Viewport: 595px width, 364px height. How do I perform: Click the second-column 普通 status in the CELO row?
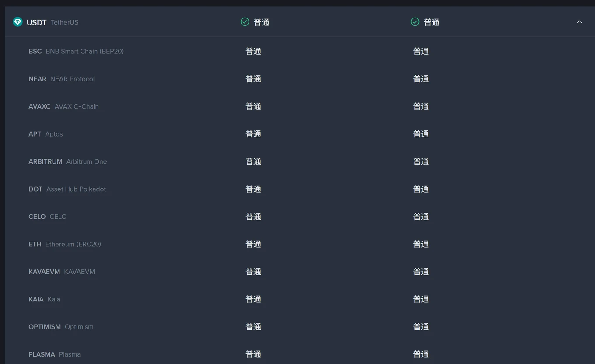(x=421, y=217)
